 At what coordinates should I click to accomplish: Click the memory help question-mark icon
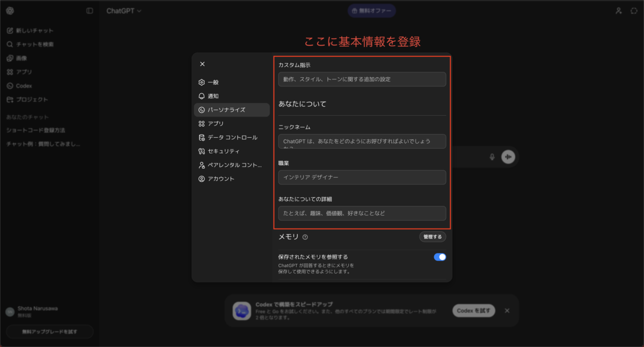click(305, 237)
